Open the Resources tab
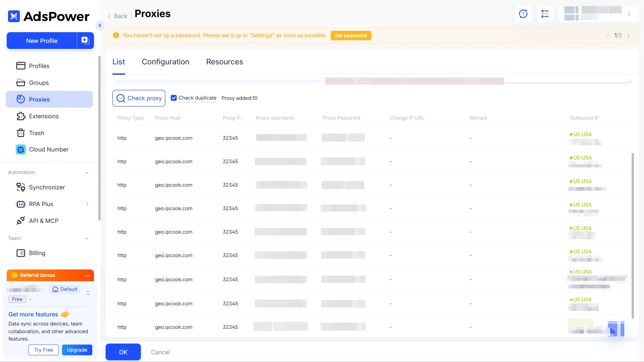This screenshot has width=644, height=362. (x=224, y=62)
